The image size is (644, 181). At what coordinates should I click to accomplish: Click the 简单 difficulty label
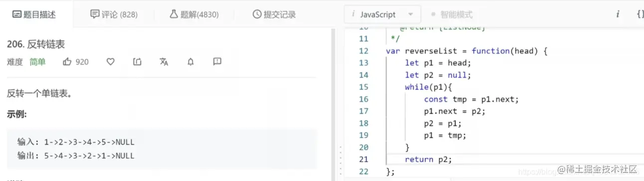37,62
